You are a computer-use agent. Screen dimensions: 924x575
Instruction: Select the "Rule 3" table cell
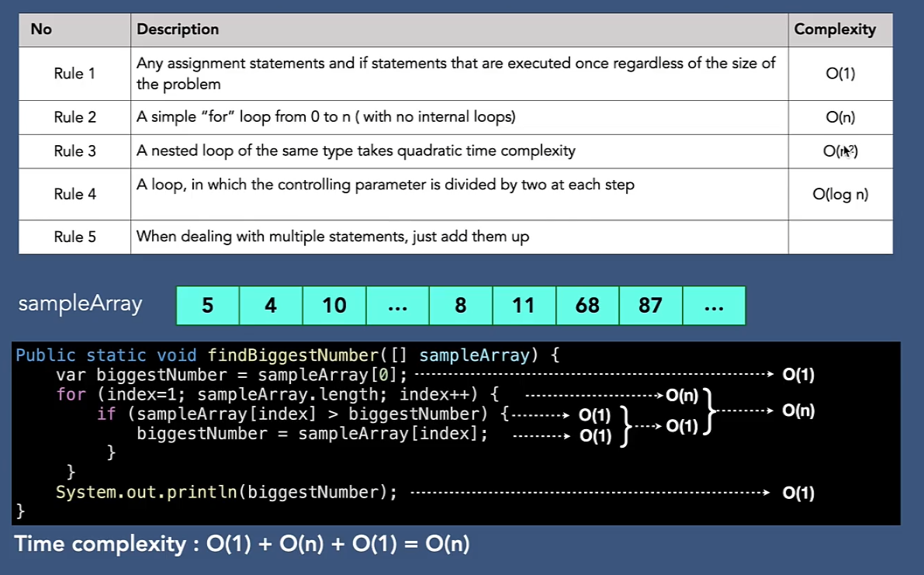click(74, 151)
